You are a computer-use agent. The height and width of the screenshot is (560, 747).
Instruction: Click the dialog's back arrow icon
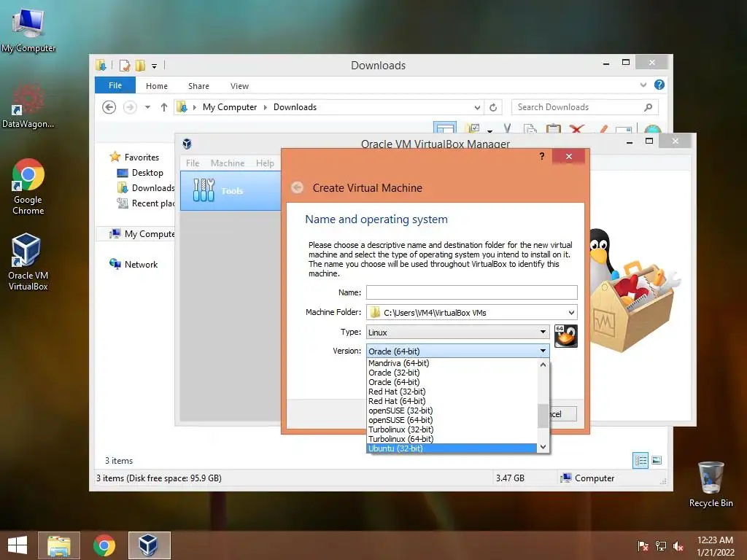pos(298,187)
